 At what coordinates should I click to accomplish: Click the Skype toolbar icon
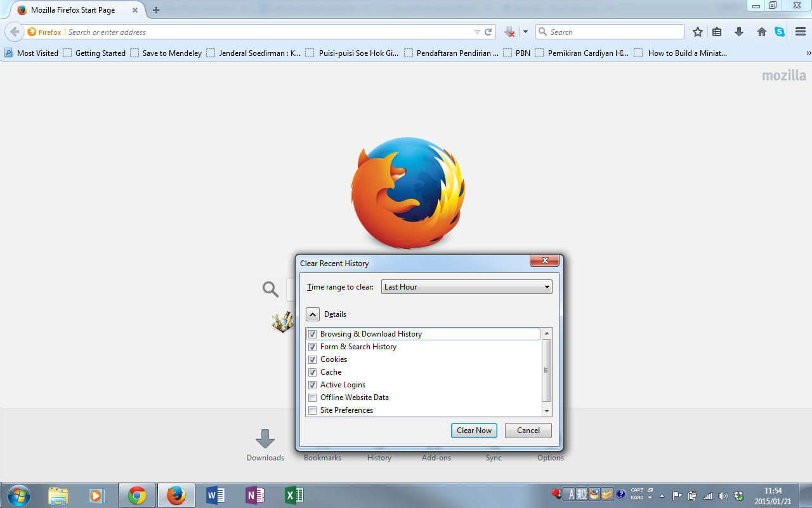click(x=780, y=32)
